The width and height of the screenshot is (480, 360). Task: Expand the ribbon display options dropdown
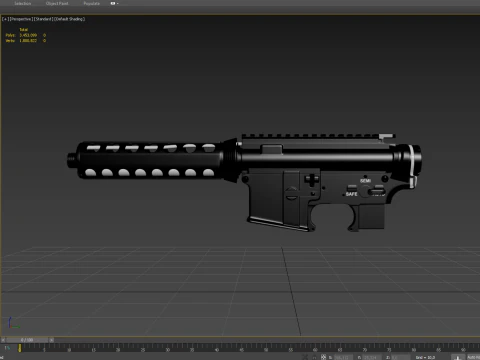pos(114,3)
